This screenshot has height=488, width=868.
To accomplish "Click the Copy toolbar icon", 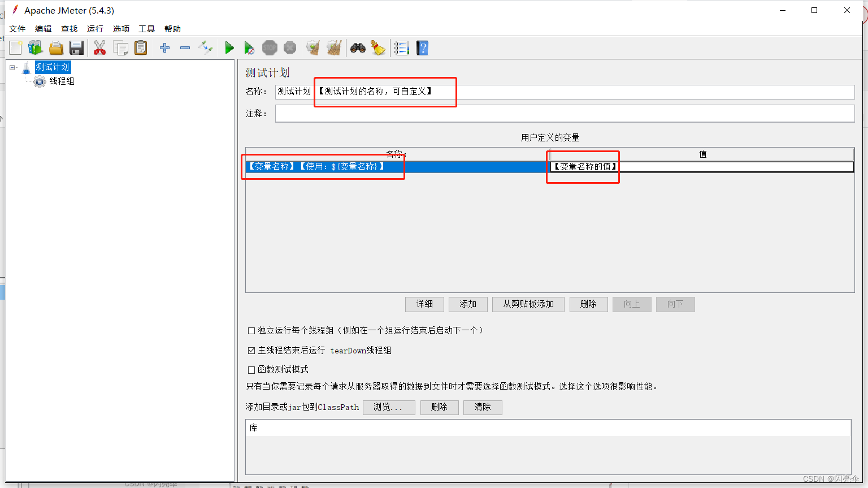I will 120,48.
